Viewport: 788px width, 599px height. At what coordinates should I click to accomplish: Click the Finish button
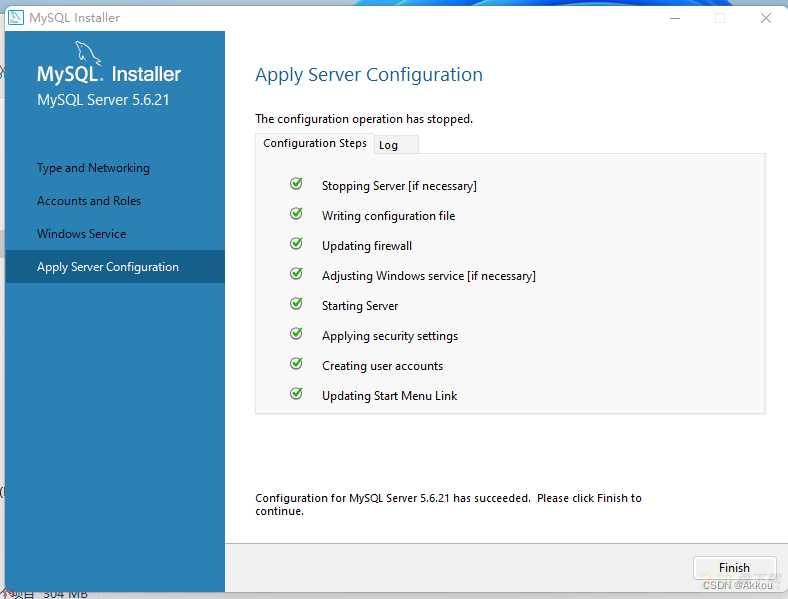pos(734,568)
